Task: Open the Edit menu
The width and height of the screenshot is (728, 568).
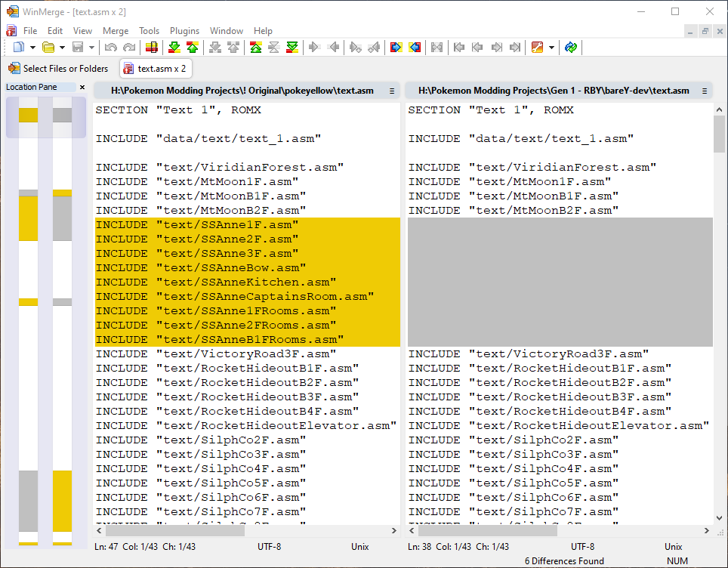Action: (x=55, y=31)
